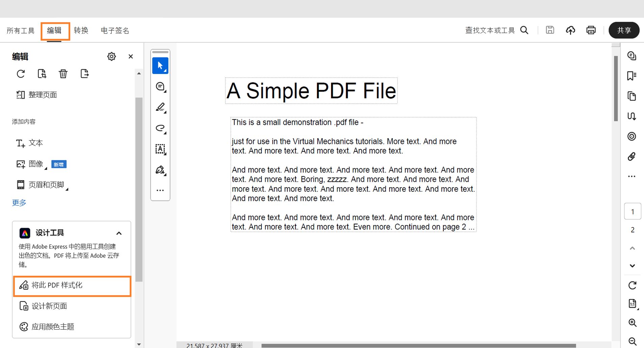The width and height of the screenshot is (644, 348).
Task: Open the fill and sign tool
Action: [160, 170]
